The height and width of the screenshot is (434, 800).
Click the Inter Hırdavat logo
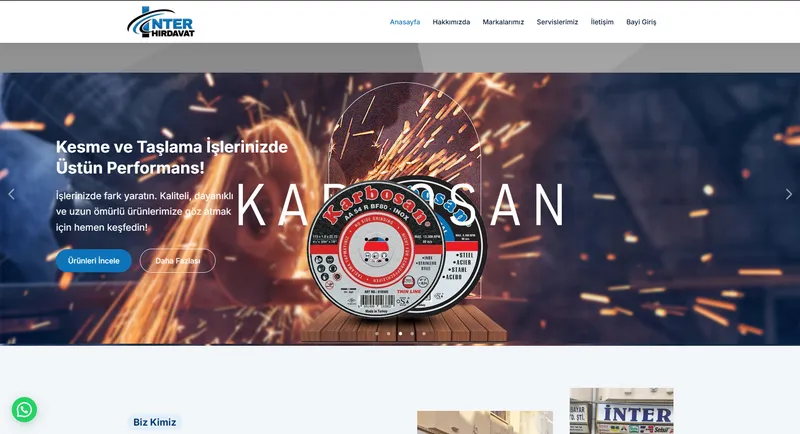pos(161,21)
